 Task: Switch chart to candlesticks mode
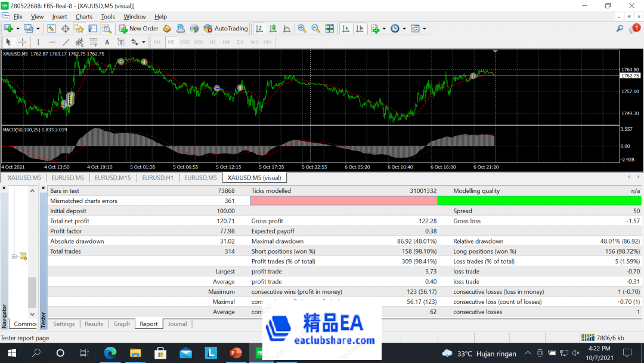click(x=273, y=29)
